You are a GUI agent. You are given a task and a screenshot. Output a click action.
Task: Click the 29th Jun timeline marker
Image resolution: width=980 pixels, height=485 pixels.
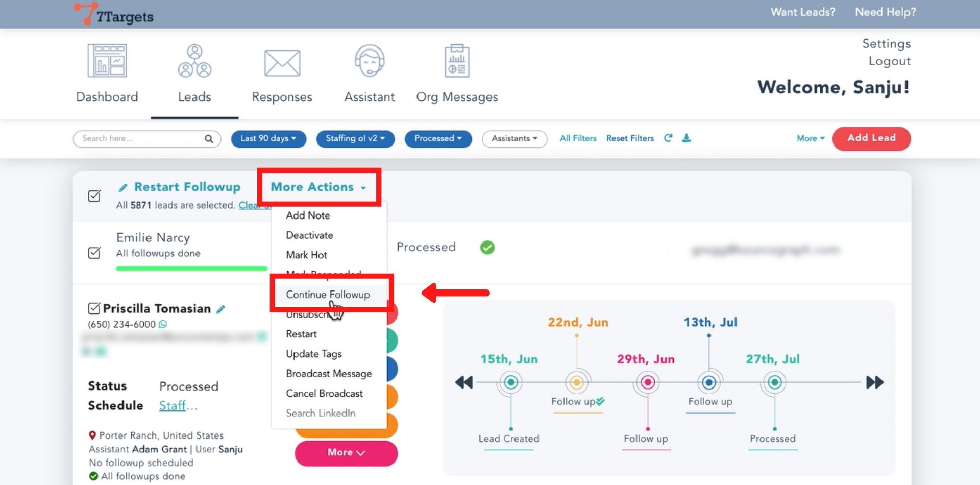(x=648, y=382)
